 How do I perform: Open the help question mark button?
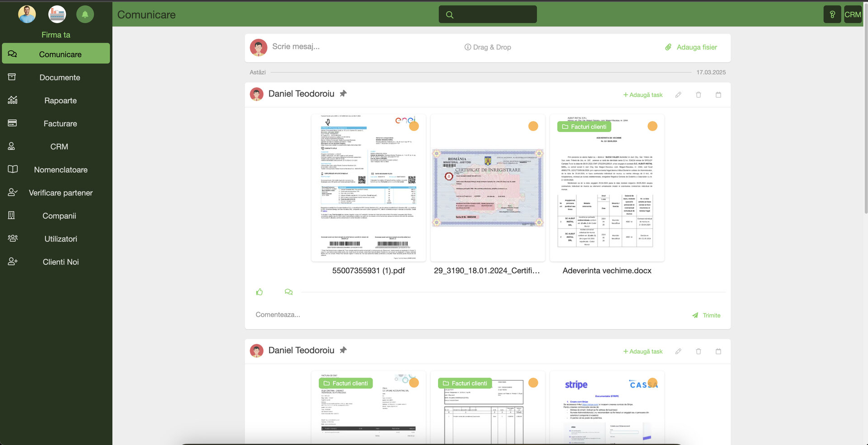pos(832,14)
